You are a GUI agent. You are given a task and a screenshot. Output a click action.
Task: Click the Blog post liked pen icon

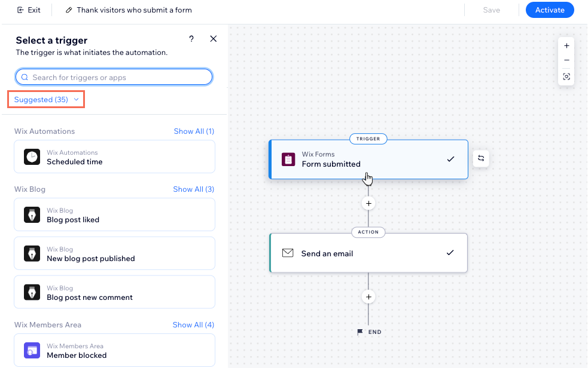click(x=32, y=214)
